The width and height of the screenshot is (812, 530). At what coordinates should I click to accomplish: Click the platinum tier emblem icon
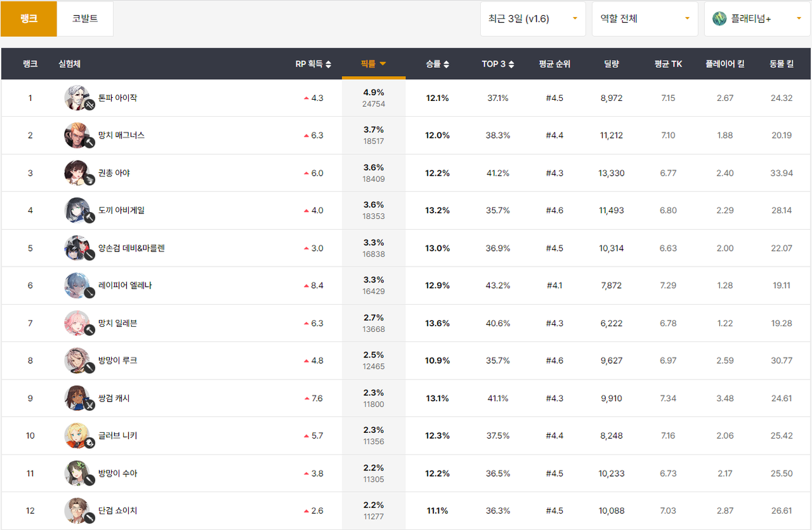tap(719, 18)
